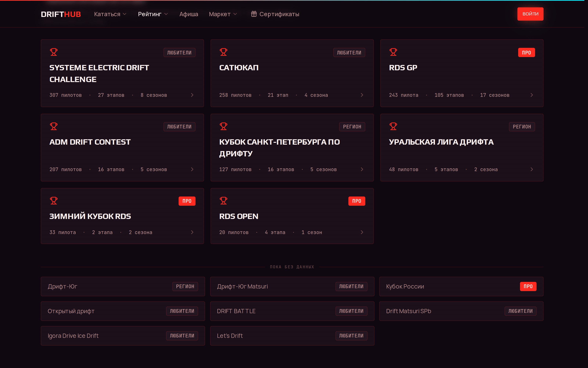The height and width of the screenshot is (368, 588).
Task: Click the trophy icon on ADM Drift Contest card
Action: 54,126
